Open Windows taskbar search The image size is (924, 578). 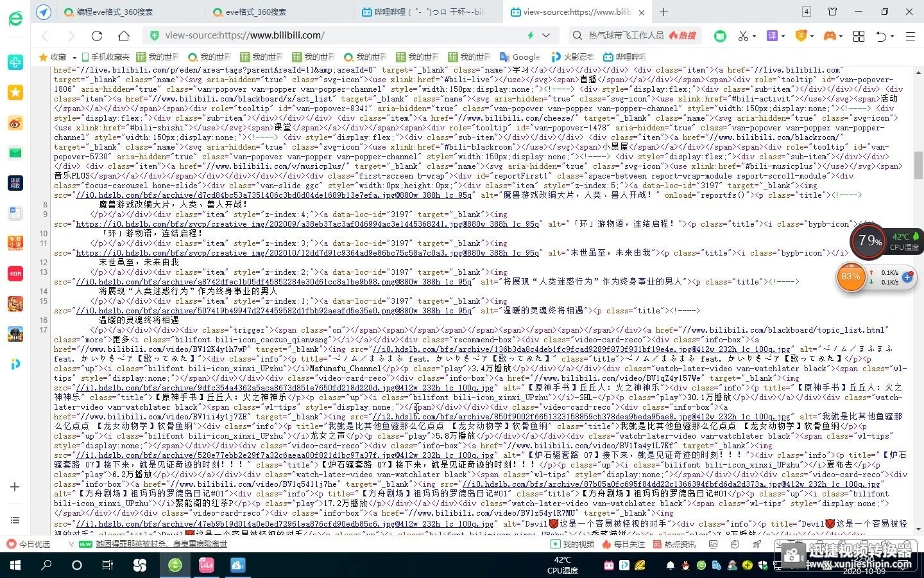46,565
